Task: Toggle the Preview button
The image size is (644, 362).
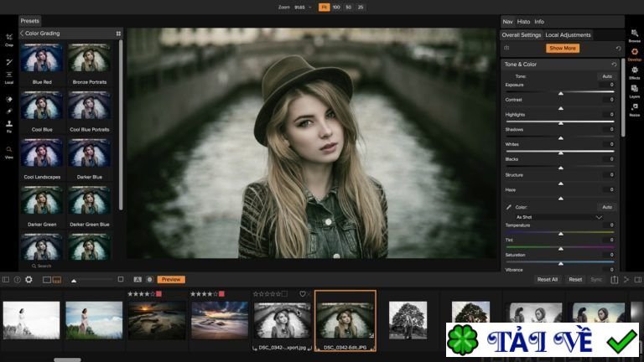Action: tap(171, 279)
